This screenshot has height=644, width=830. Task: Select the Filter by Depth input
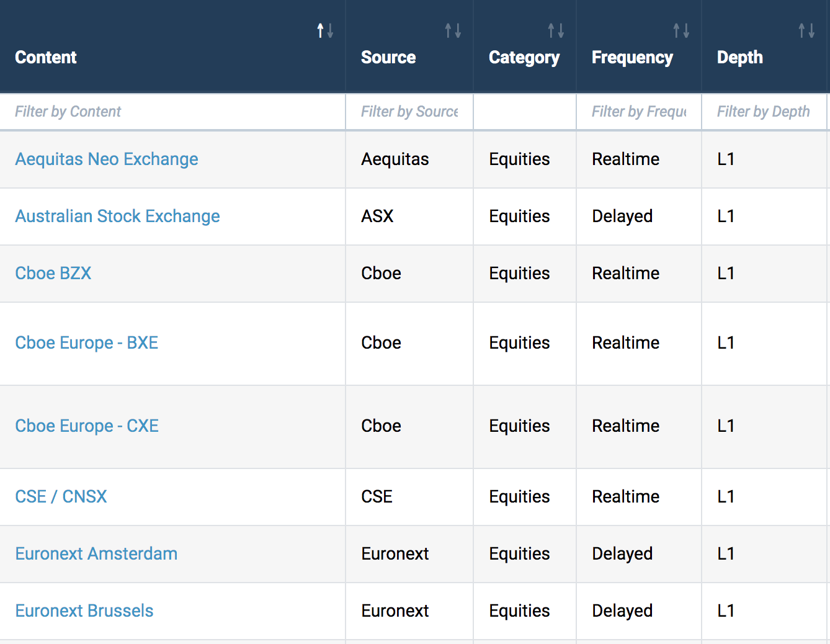tap(764, 112)
